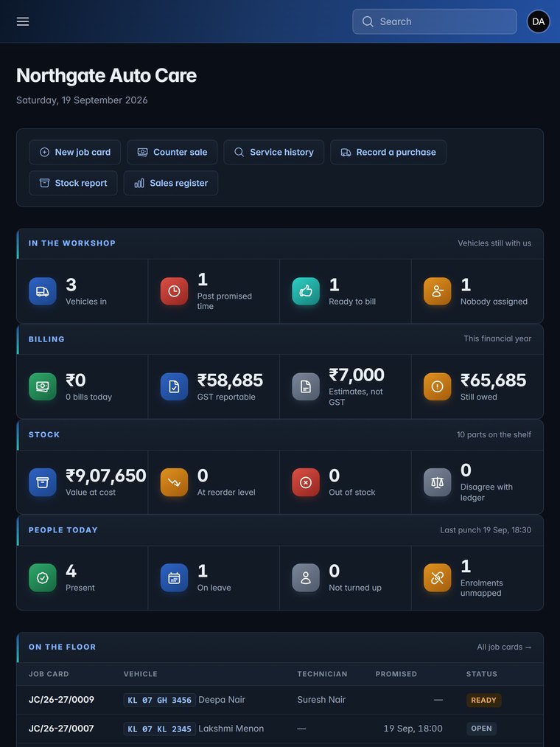Click the grey Not turned up icon
The image size is (560, 747).
[306, 577]
